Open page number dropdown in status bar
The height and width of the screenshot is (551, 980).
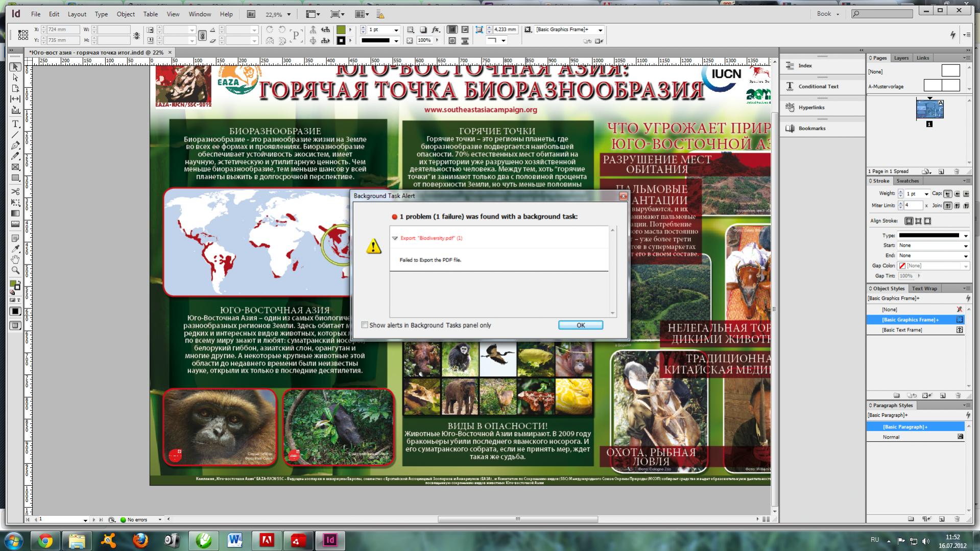point(85,519)
